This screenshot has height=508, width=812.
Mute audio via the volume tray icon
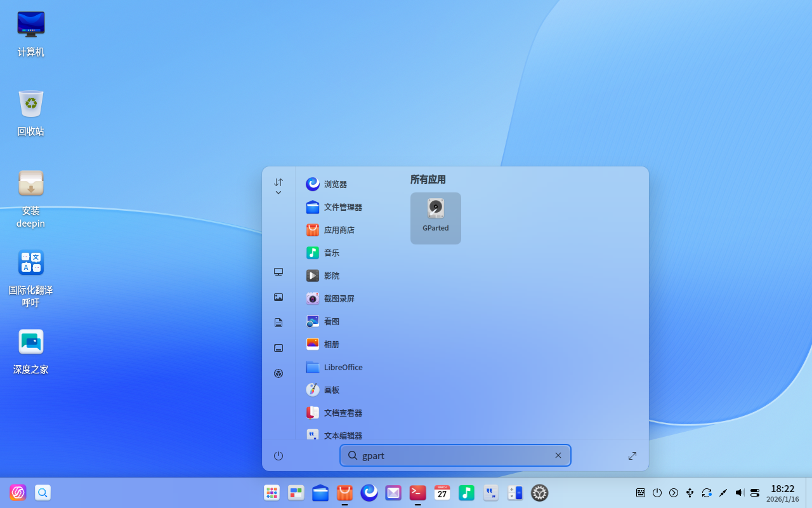coord(739,492)
